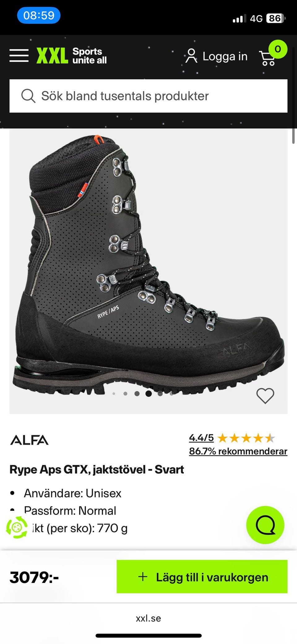
Task: Click Lägg till i varukorgen button
Action: point(202,577)
